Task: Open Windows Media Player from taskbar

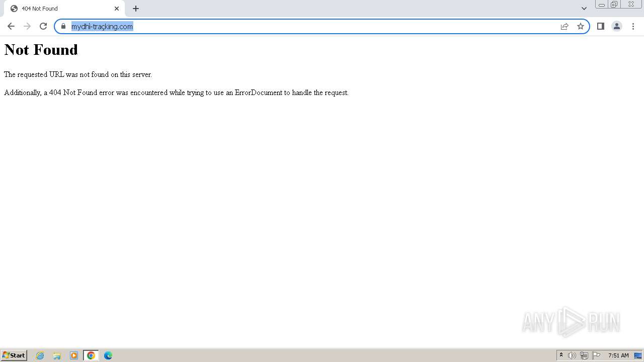Action: click(x=74, y=355)
